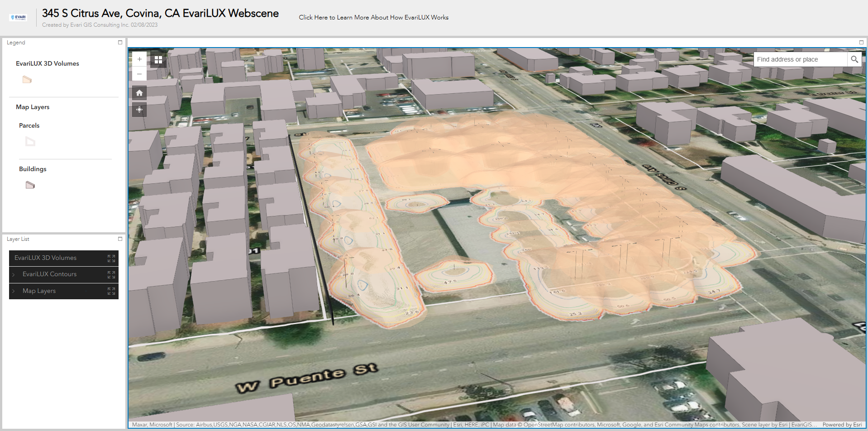This screenshot has width=868, height=431.
Task: Click the map attribution text
Action: [x=474, y=425]
